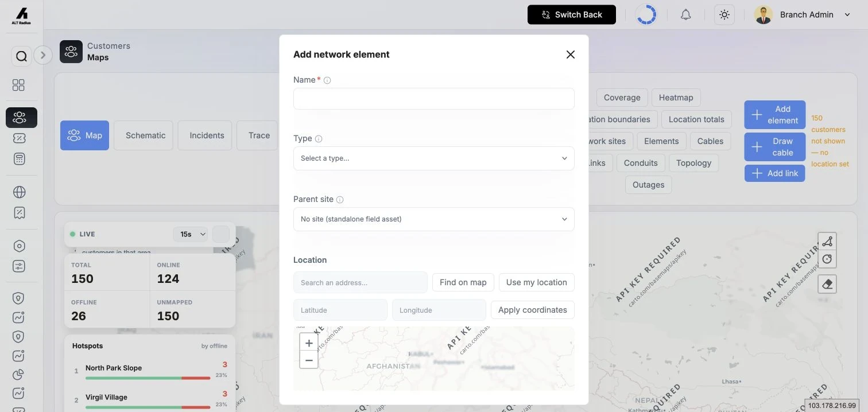Click the Add element button
This screenshot has width=868, height=412.
click(x=775, y=115)
